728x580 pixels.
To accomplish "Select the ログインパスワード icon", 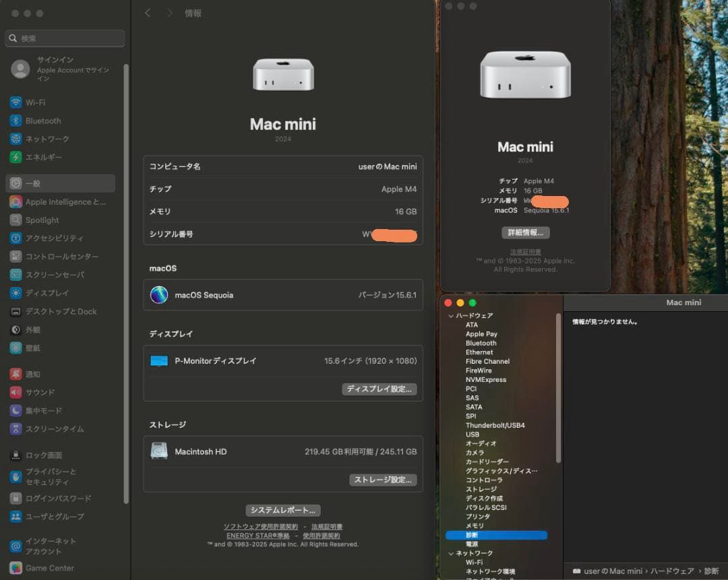I will pos(16,498).
